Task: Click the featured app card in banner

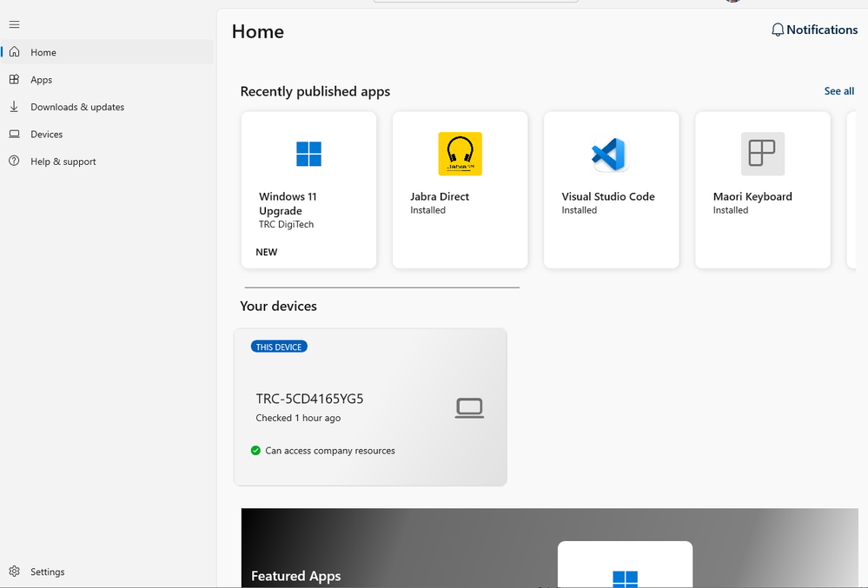Action: [625, 565]
